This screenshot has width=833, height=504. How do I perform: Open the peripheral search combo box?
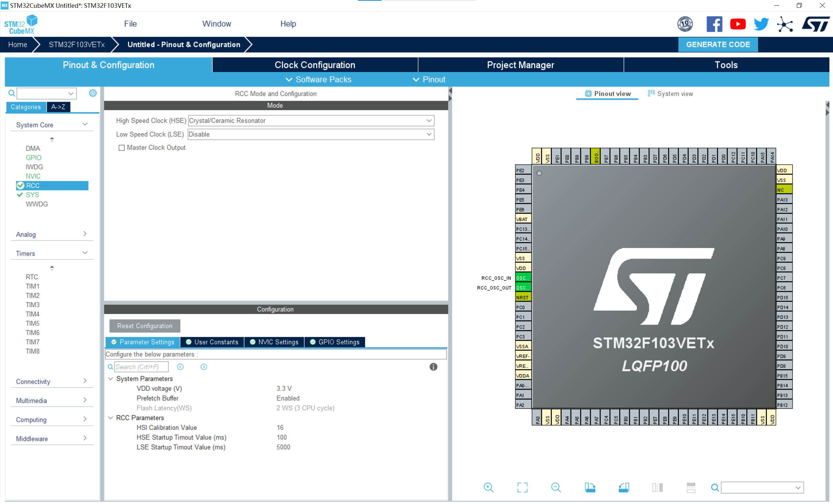click(47, 93)
